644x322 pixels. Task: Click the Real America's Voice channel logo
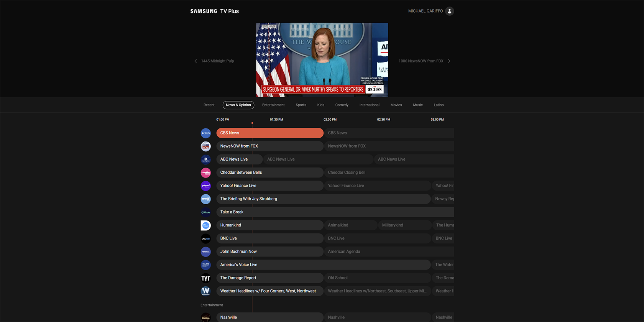point(206,265)
